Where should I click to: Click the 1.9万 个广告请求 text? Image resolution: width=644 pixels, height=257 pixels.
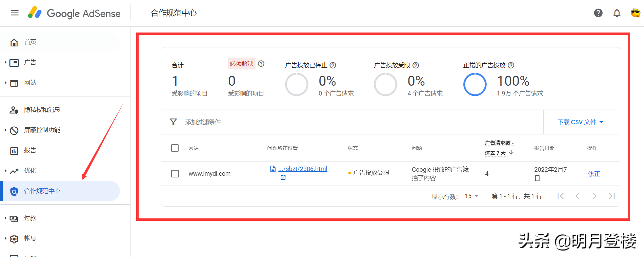point(520,93)
